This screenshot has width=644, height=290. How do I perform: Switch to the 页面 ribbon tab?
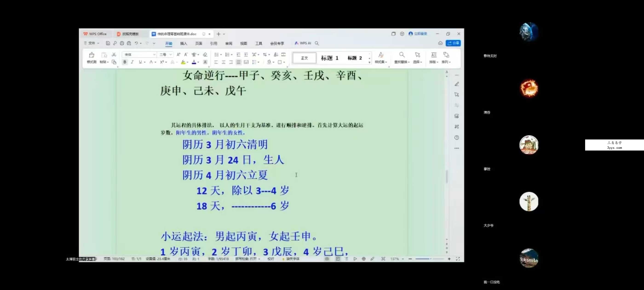[198, 43]
